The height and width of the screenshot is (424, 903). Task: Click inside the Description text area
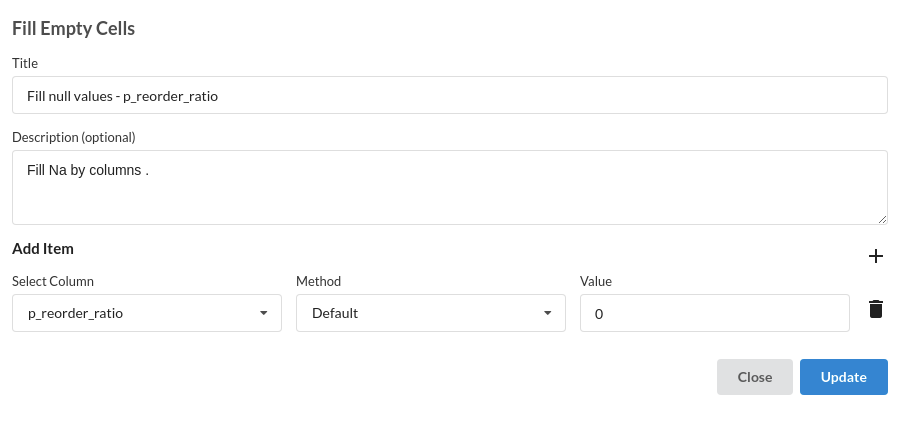(450, 187)
